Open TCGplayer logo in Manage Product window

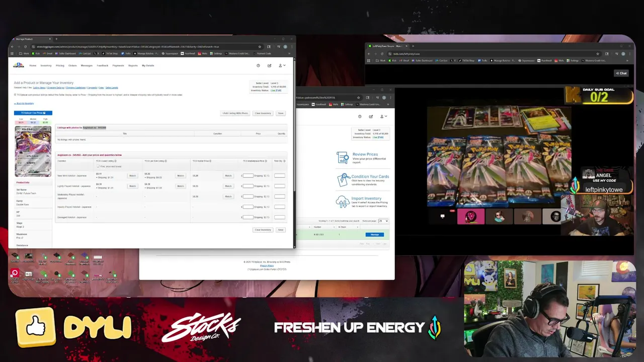pos(18,65)
